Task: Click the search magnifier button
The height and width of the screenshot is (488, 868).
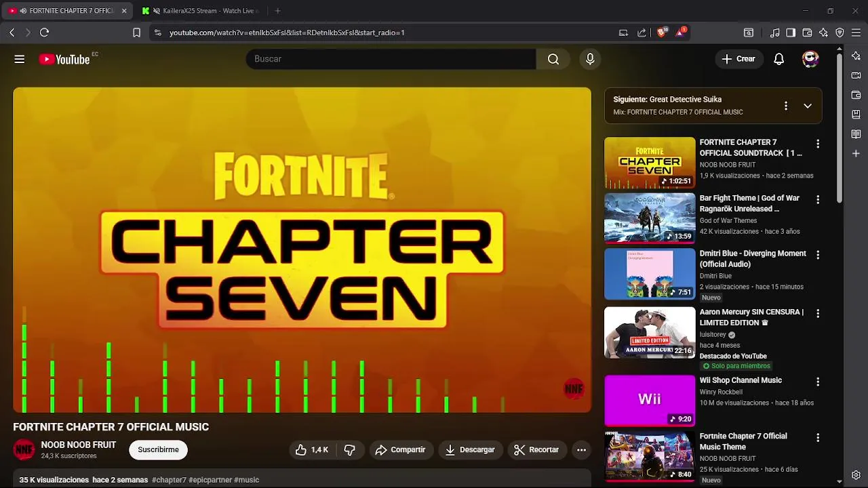Action: pos(553,59)
